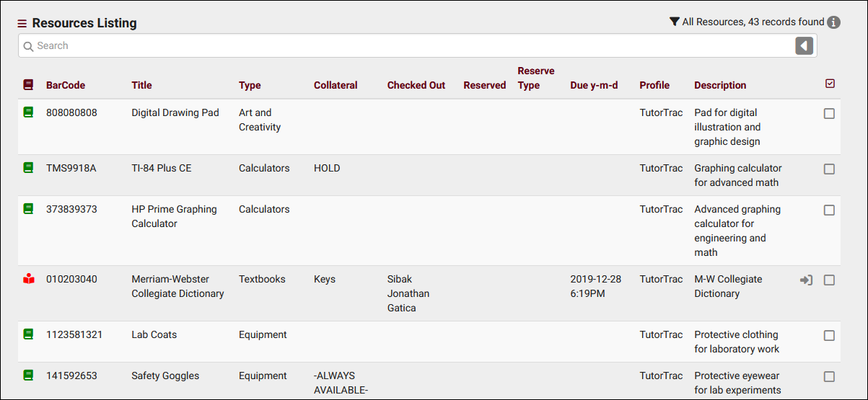Click the arrow button in the search bar
Viewport: 868px width, 400px height.
pos(805,46)
